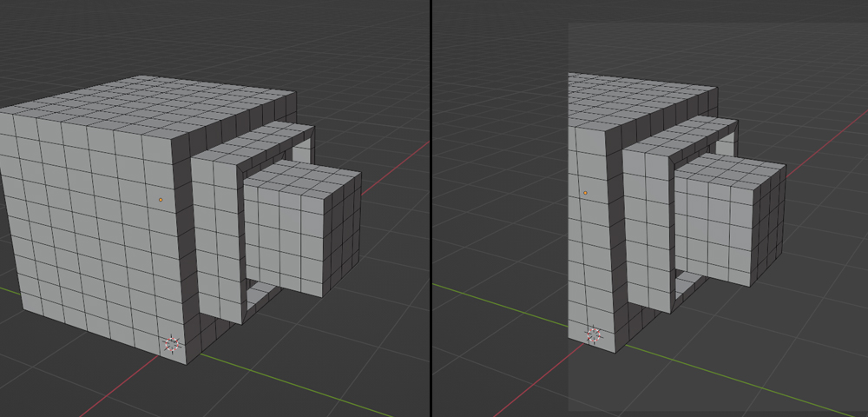868x417 pixels.
Task: Select the small protruding cube in right viewport
Action: pyautogui.click(x=730, y=219)
